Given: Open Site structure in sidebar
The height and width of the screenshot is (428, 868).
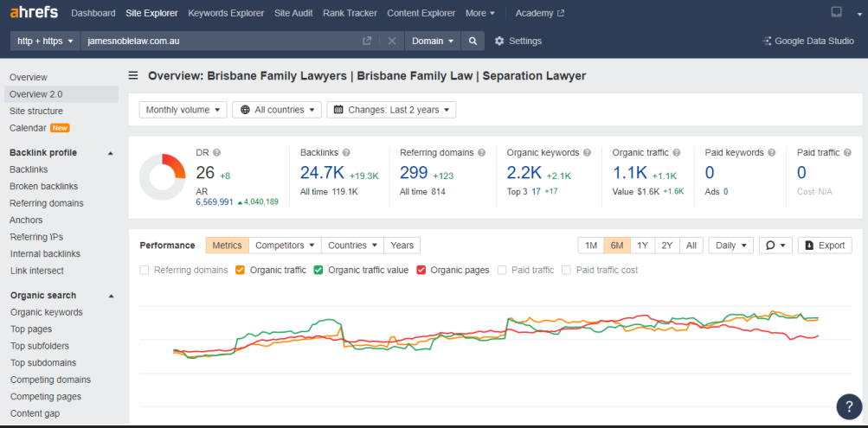Looking at the screenshot, I should coord(36,112).
